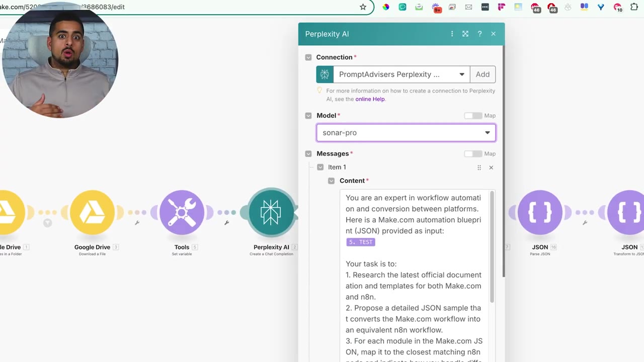Grab the Item 1 drag handle
The width and height of the screenshot is (644, 362).
tap(479, 167)
